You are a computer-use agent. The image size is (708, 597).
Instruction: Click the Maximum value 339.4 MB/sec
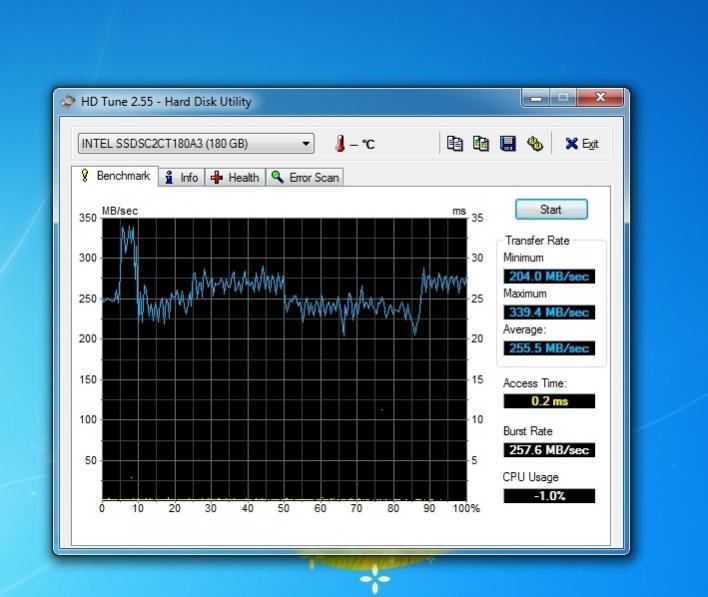(549, 312)
